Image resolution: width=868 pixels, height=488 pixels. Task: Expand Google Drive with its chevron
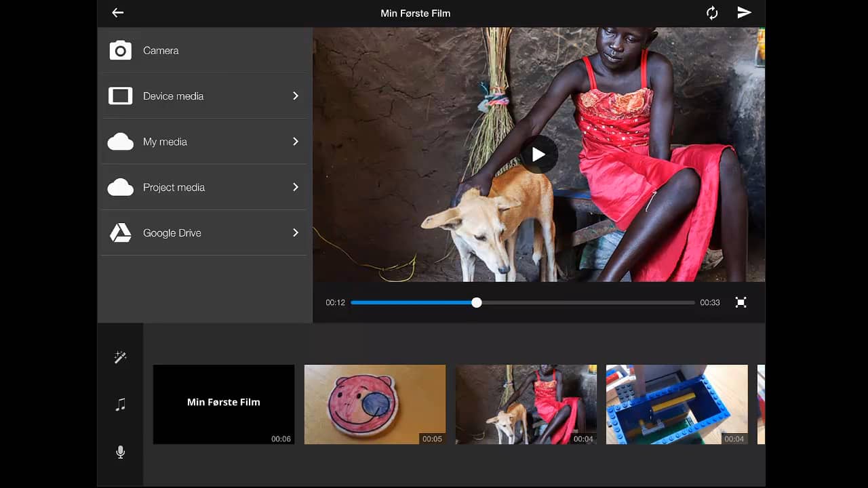(x=296, y=232)
